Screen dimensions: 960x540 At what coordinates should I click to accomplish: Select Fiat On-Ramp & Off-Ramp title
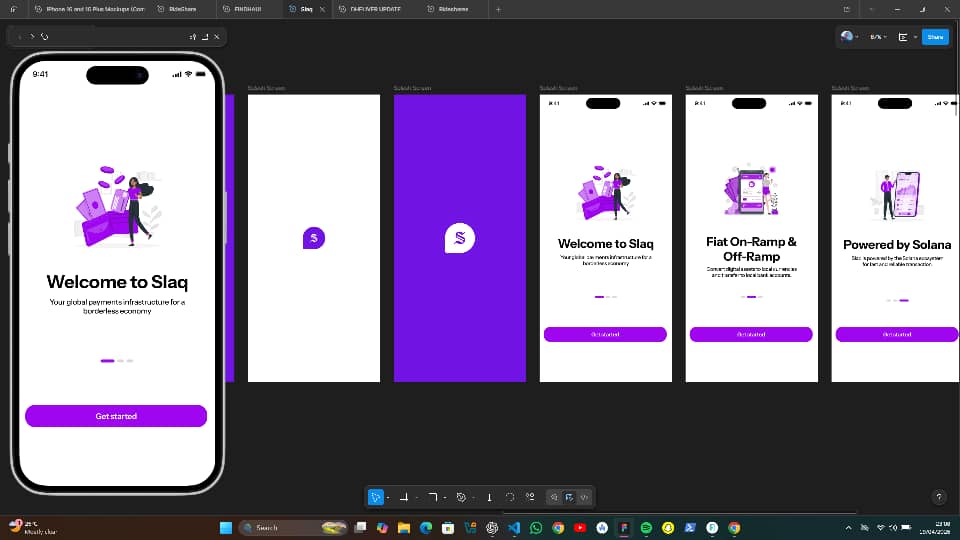point(751,249)
